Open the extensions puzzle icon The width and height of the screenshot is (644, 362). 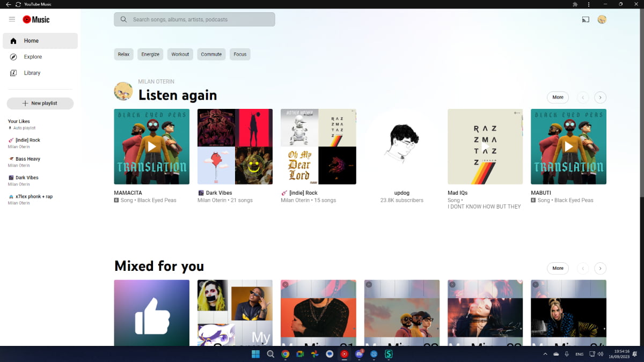(x=575, y=4)
